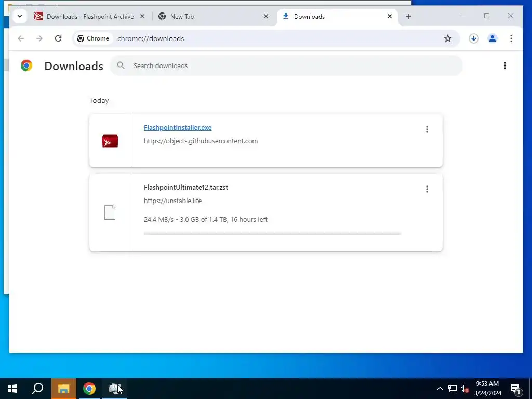Open the muted volume tray icon

coord(464,389)
